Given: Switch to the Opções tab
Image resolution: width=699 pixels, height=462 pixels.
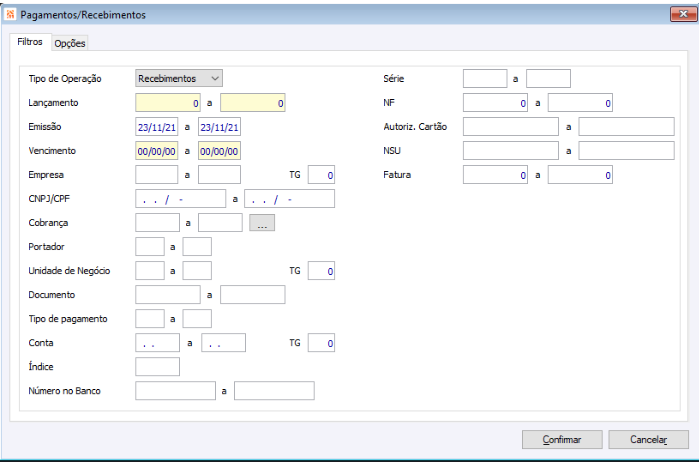Looking at the screenshot, I should point(70,43).
